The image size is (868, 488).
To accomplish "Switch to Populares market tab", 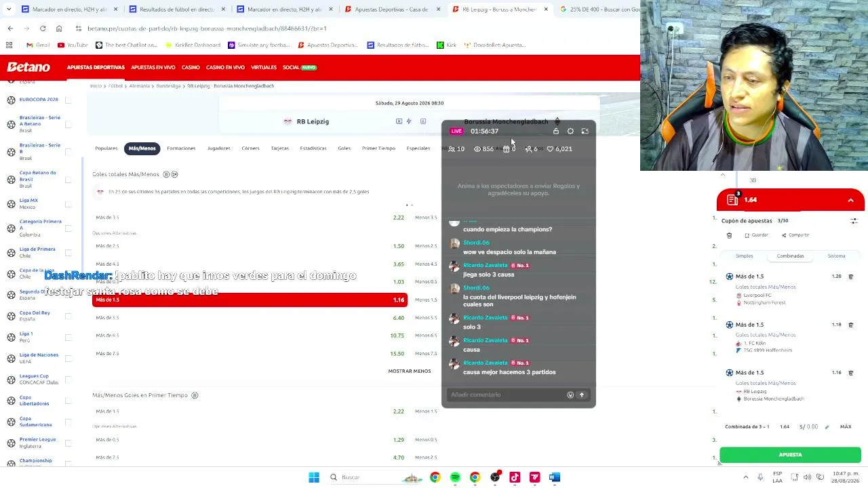I will pyautogui.click(x=106, y=148).
